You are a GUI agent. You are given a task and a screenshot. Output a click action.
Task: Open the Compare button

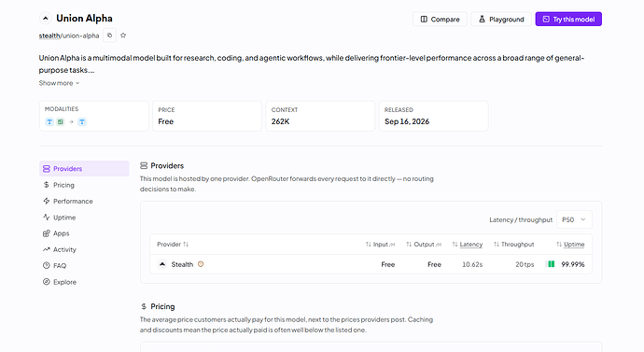point(440,19)
